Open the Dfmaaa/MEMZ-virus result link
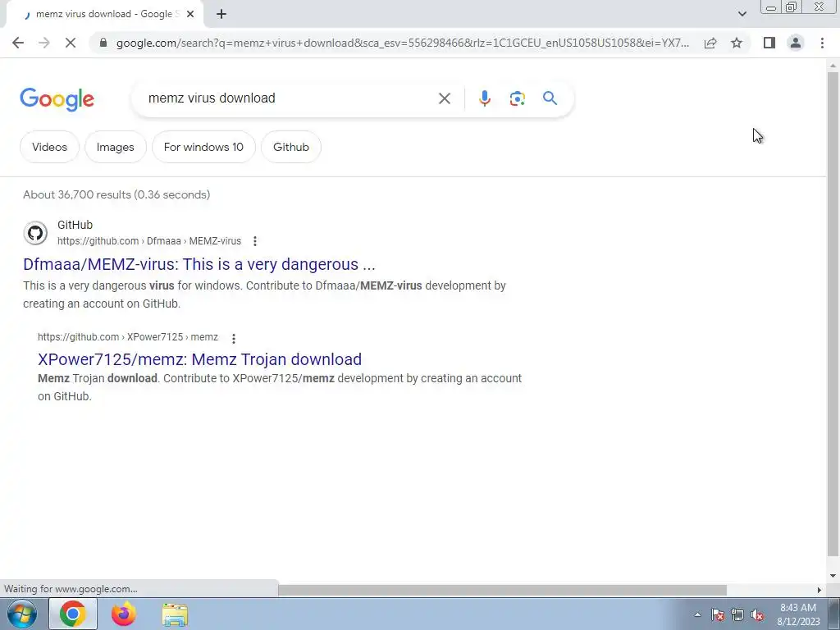 point(199,264)
